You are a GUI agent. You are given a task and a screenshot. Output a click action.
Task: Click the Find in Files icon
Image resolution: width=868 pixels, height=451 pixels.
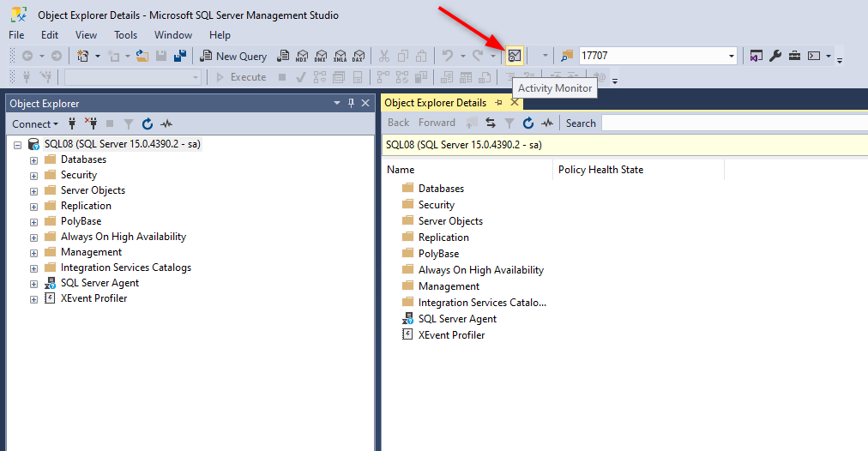[566, 56]
